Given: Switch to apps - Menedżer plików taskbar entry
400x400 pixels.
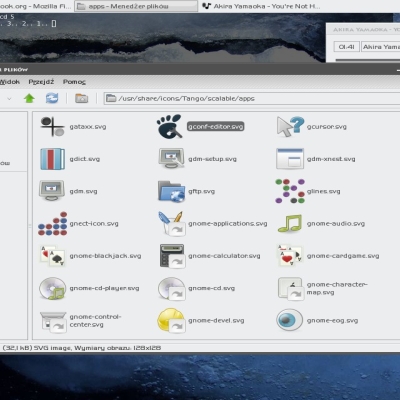Looking at the screenshot, I should (x=136, y=6).
